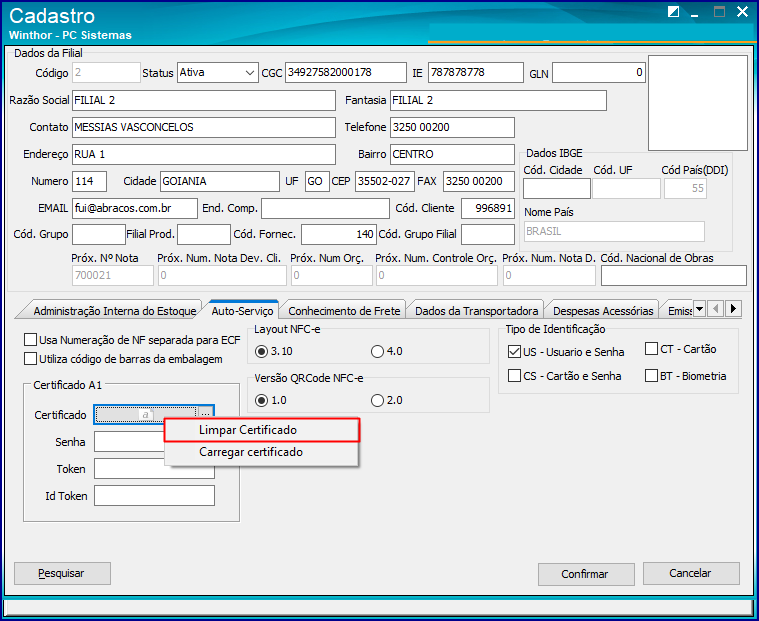The image size is (759, 621).
Task: Open the Auto-Serviço tab
Action: point(243,310)
